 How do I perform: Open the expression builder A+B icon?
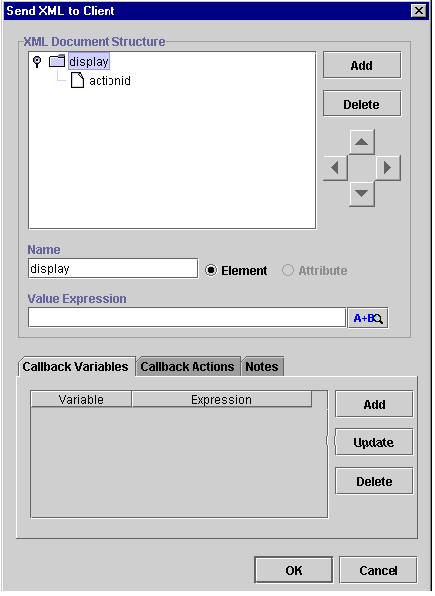pyautogui.click(x=368, y=318)
